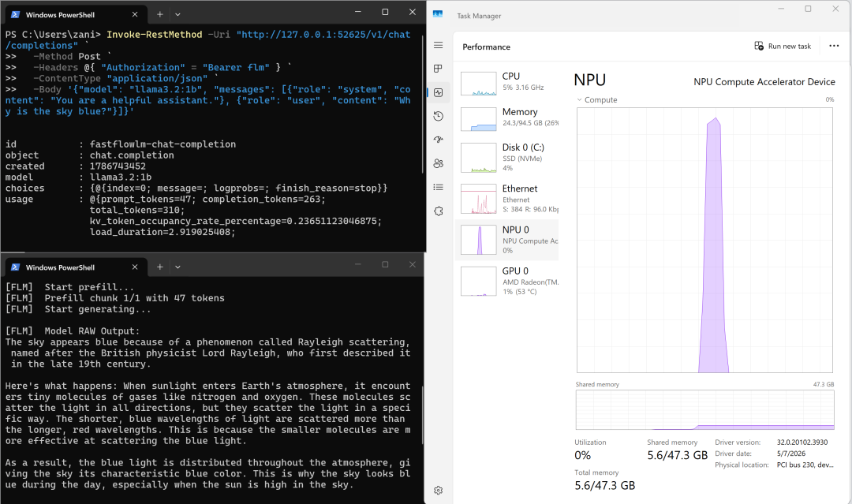Click PowerShell icon in top window tab
This screenshot has height=504, width=852.
15,15
